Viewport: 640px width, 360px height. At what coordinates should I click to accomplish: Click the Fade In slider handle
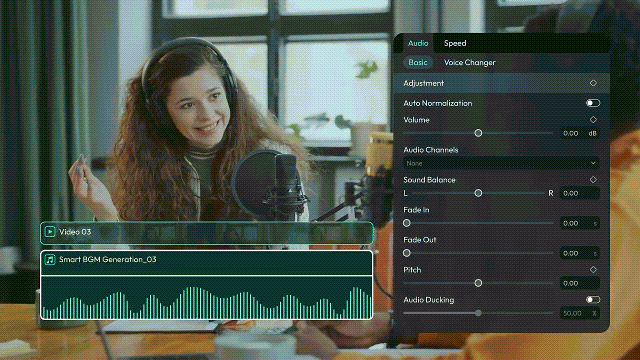pyautogui.click(x=407, y=223)
